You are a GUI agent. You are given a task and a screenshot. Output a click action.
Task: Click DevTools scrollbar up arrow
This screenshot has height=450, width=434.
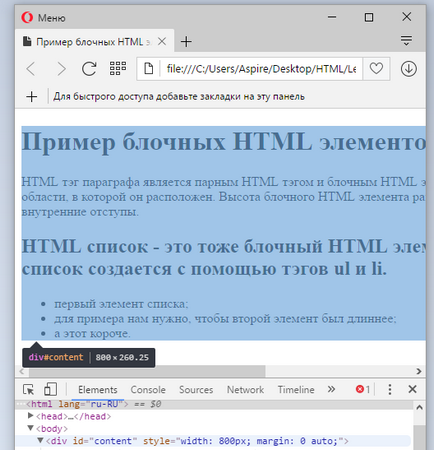(419, 407)
